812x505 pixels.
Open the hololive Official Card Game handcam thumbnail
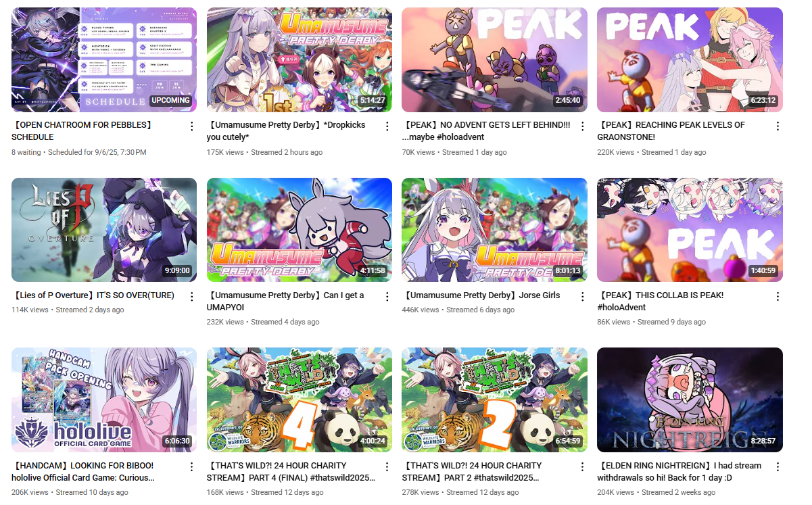coord(104,400)
